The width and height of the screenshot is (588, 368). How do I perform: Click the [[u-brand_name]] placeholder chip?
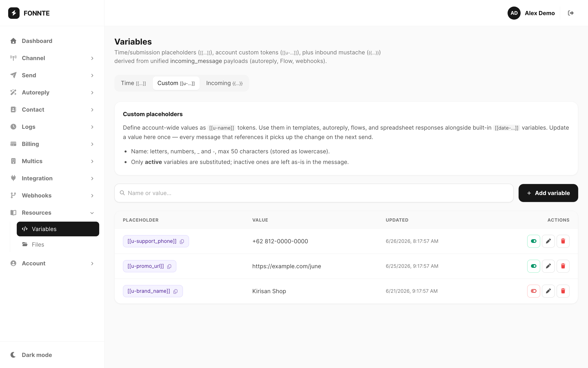click(x=153, y=291)
